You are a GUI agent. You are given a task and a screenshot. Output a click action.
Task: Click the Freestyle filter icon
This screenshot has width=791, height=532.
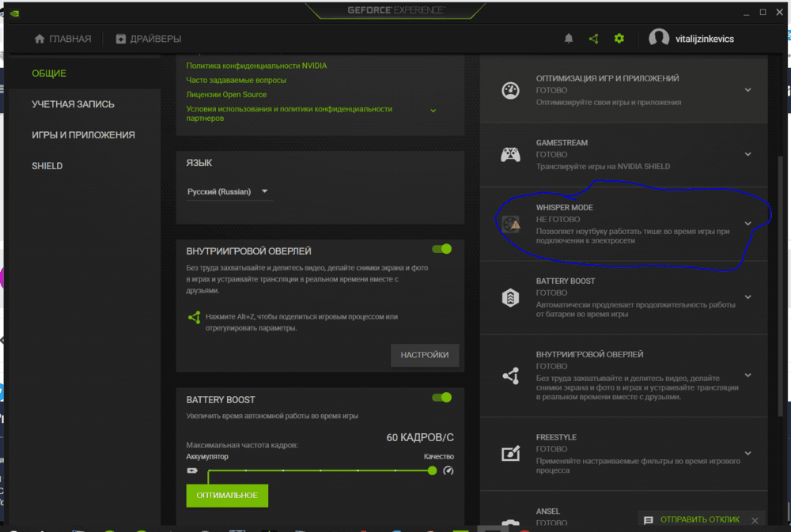[x=510, y=454]
